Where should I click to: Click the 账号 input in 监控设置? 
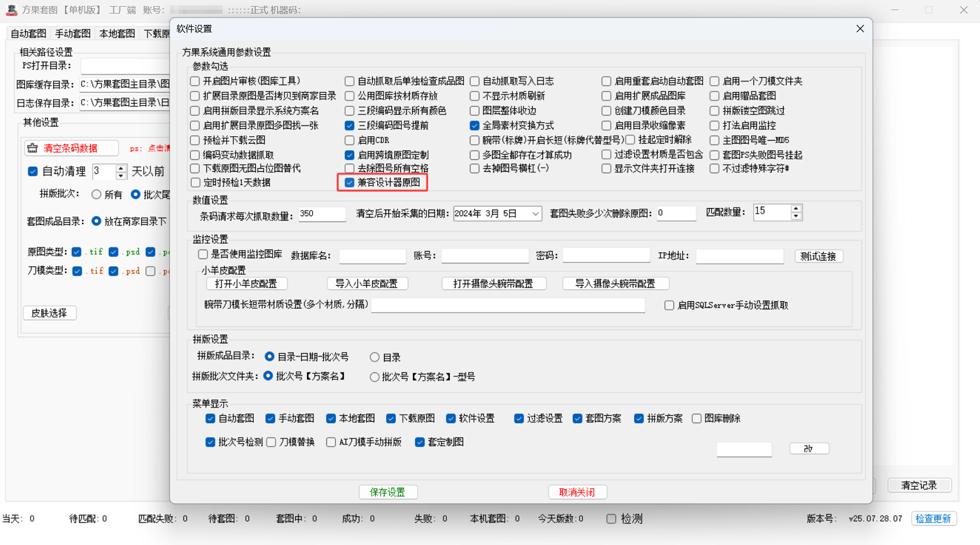pos(485,256)
